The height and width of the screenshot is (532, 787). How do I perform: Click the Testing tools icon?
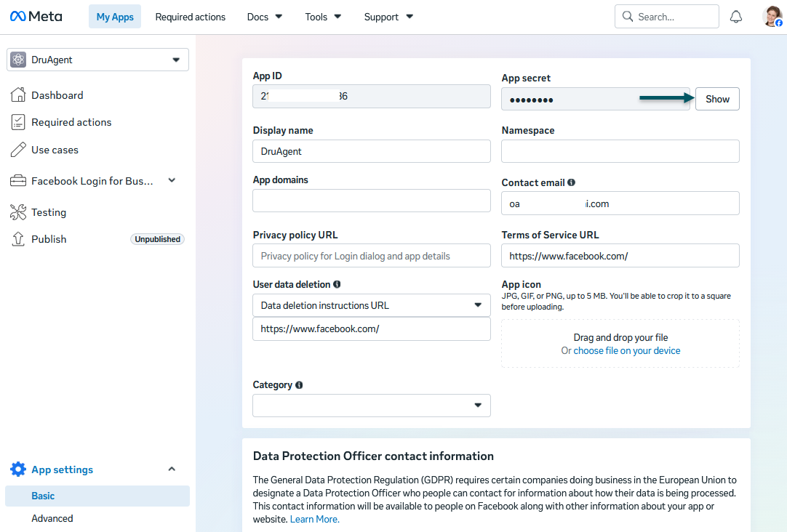(18, 212)
